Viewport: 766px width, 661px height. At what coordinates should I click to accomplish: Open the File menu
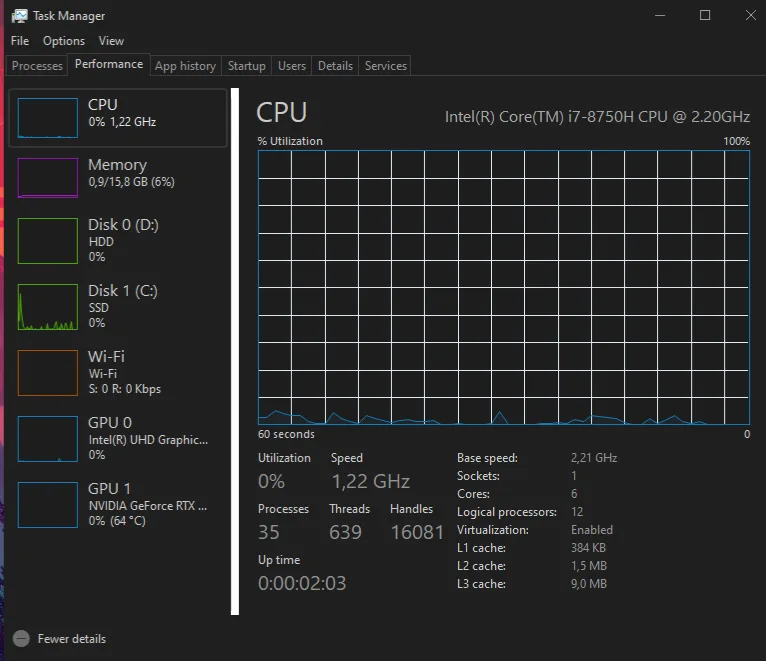click(20, 41)
